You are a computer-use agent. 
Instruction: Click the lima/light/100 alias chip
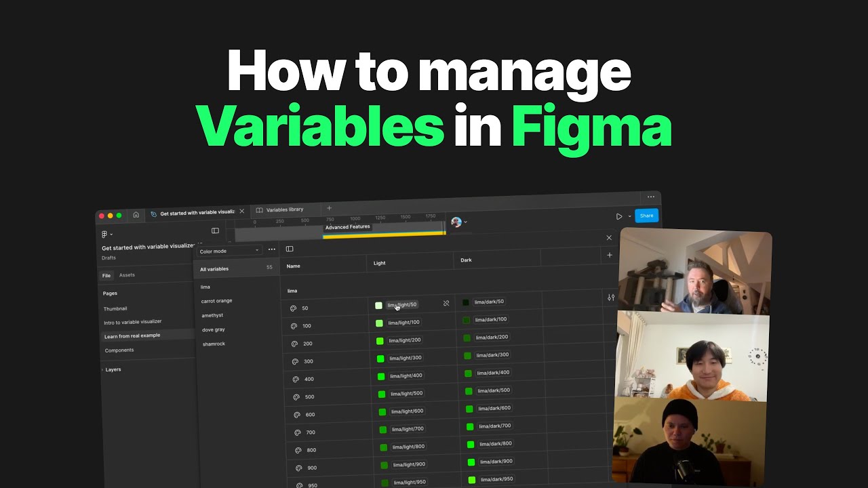click(x=404, y=323)
